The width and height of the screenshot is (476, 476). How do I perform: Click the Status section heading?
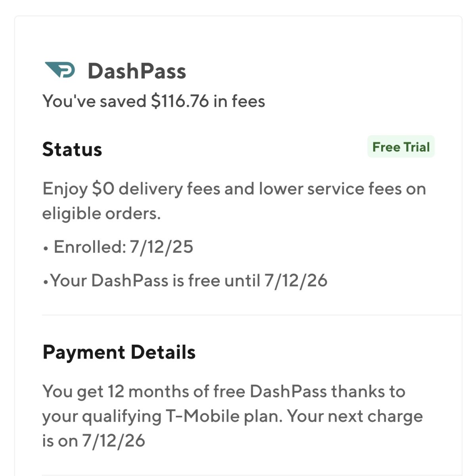coord(72,150)
